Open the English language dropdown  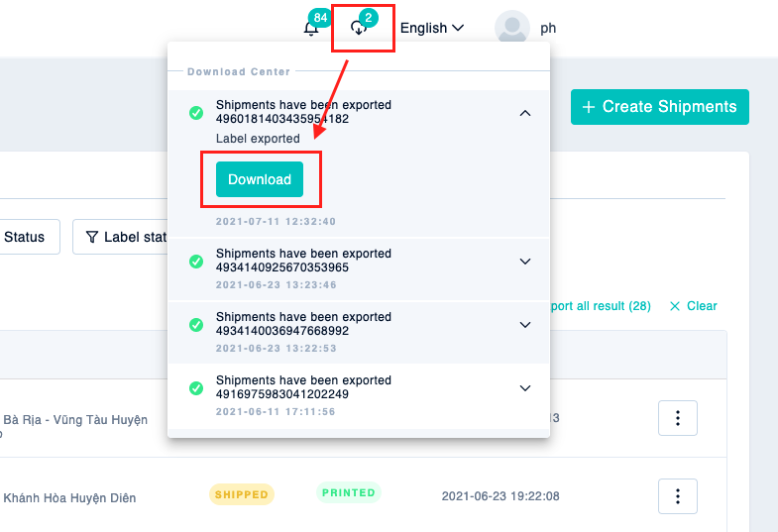pos(432,29)
